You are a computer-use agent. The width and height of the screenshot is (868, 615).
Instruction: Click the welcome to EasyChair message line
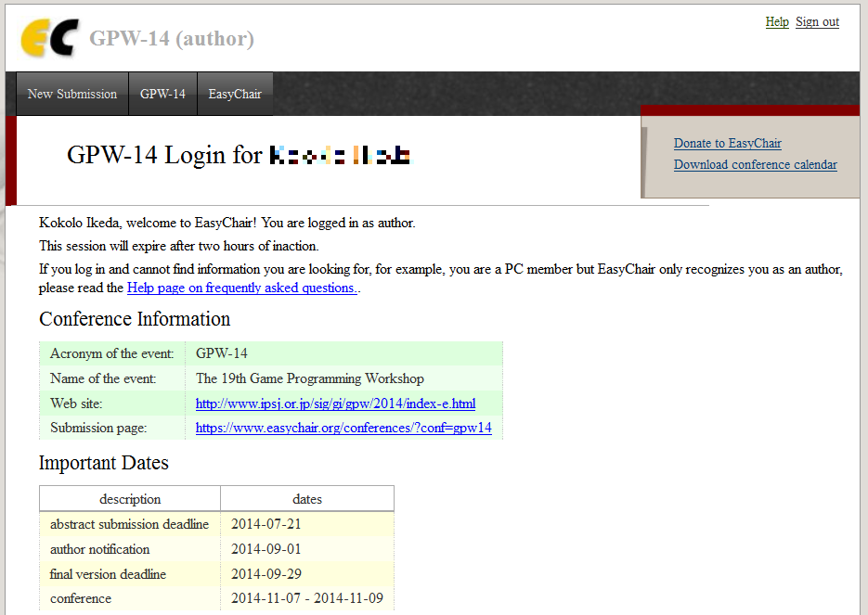pos(227,223)
